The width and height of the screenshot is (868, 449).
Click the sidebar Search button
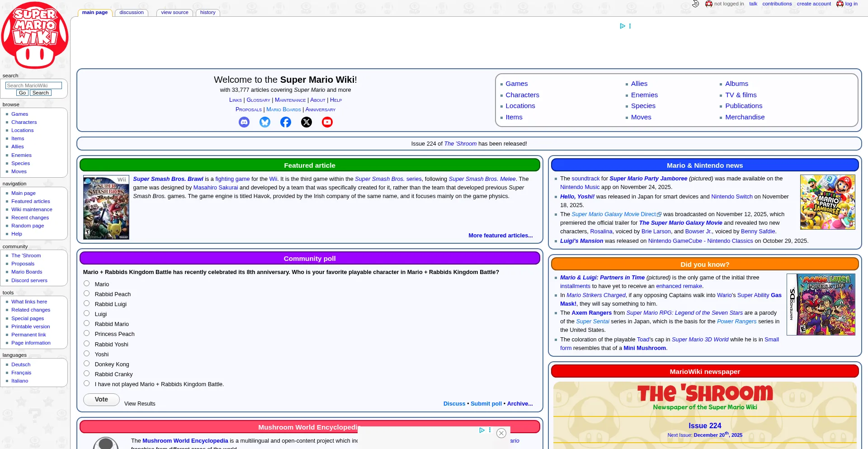click(x=41, y=93)
